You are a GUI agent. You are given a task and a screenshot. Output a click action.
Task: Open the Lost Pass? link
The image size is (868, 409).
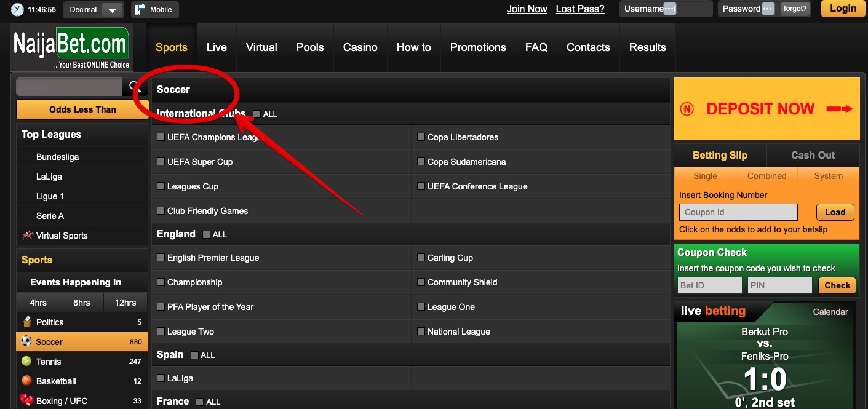pos(580,9)
